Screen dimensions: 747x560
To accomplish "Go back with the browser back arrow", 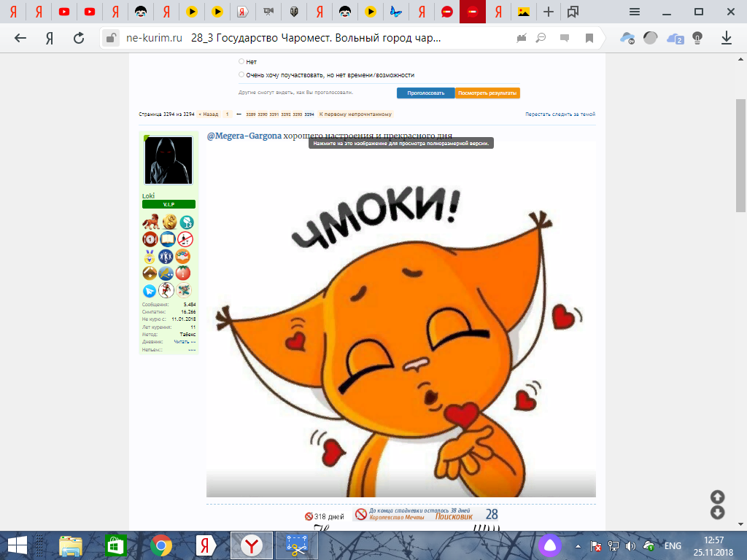I will pos(20,38).
